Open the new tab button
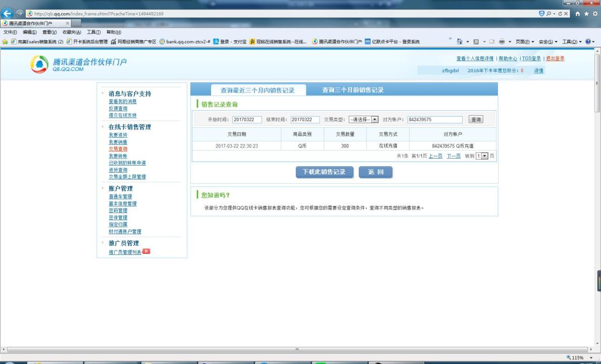601x364 pixels. (x=76, y=23)
